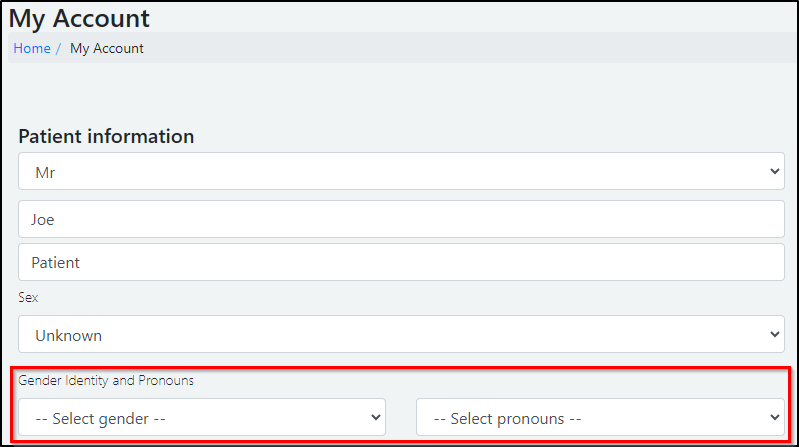This screenshot has height=447, width=799.
Task: Click the first name field containing Joe
Action: [400, 219]
